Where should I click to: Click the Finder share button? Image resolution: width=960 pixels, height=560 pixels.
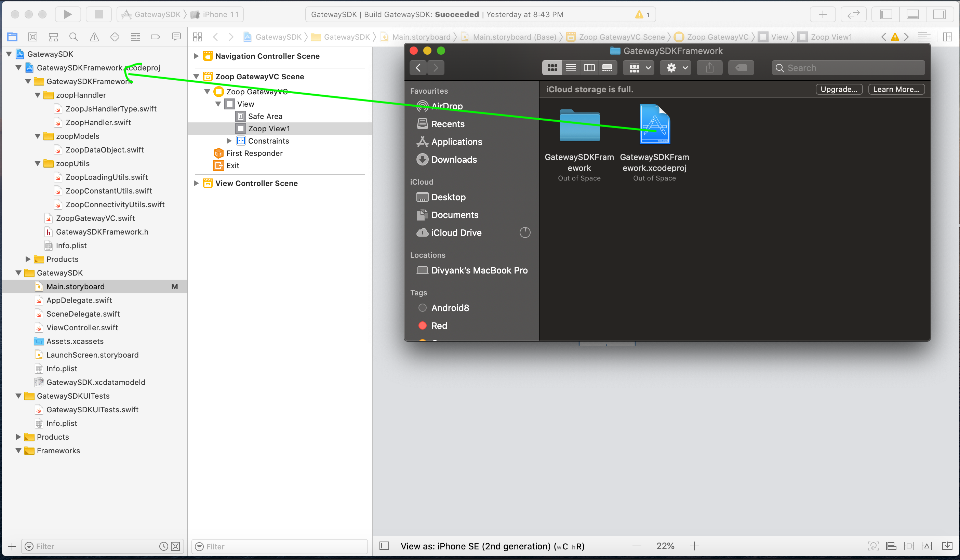[x=709, y=68]
